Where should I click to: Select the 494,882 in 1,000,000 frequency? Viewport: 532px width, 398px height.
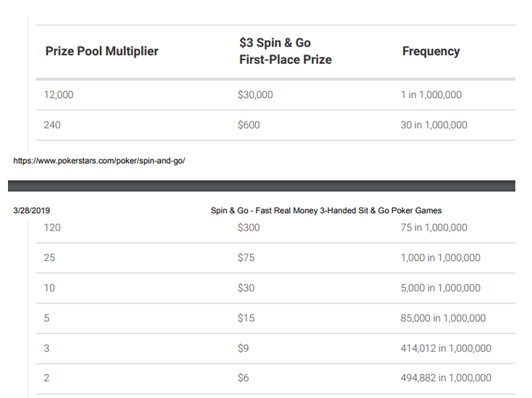446,378
